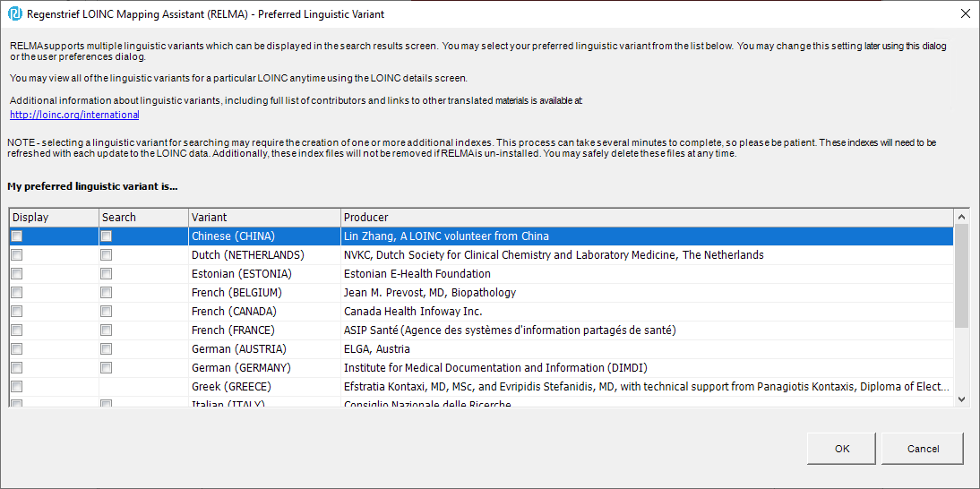Click producer Jean M. Prevost, MD
Screen dimensions: 980x489
(648, 292)
